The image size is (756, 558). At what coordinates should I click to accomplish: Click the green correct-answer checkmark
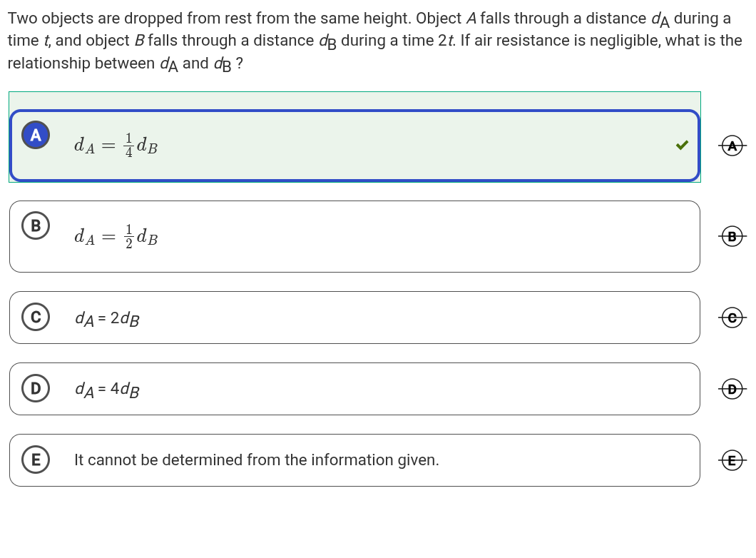point(682,146)
